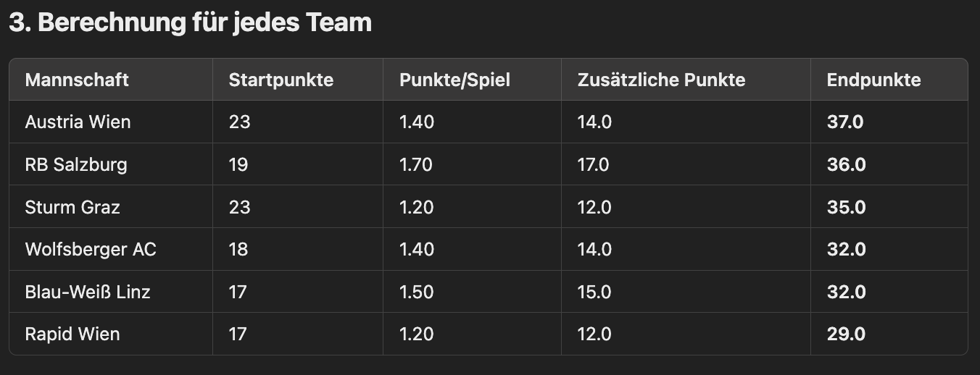Click Wolfsberger AC's 18 Startpunkte value

click(238, 250)
